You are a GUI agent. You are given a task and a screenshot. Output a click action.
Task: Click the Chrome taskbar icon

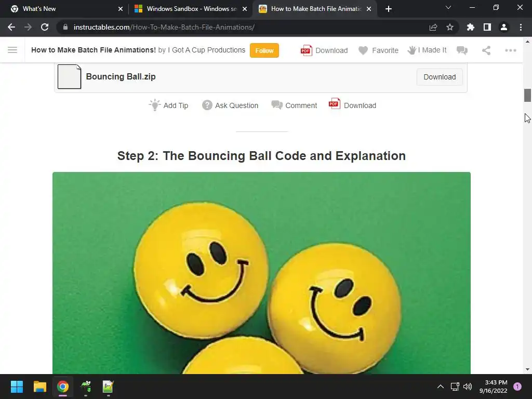63,387
